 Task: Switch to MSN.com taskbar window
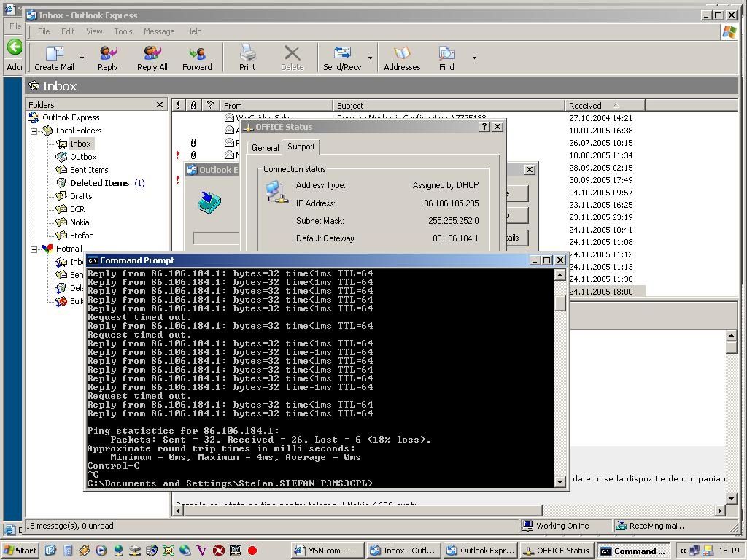[326, 551]
